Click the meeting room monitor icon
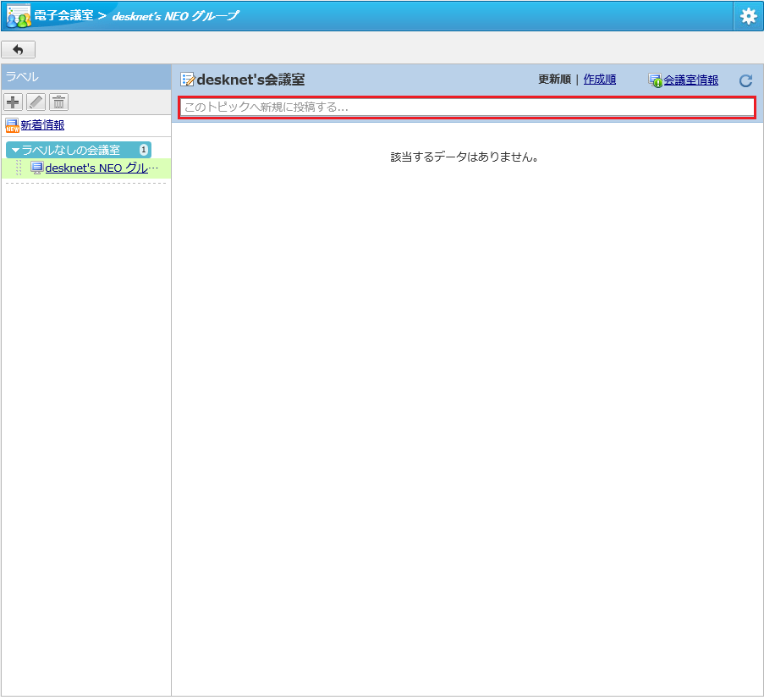764x700 pixels. point(37,168)
